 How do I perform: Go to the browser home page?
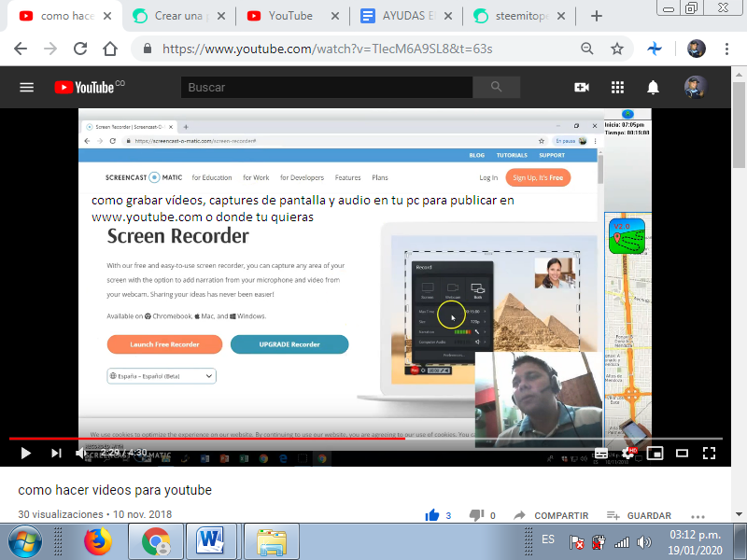(110, 49)
